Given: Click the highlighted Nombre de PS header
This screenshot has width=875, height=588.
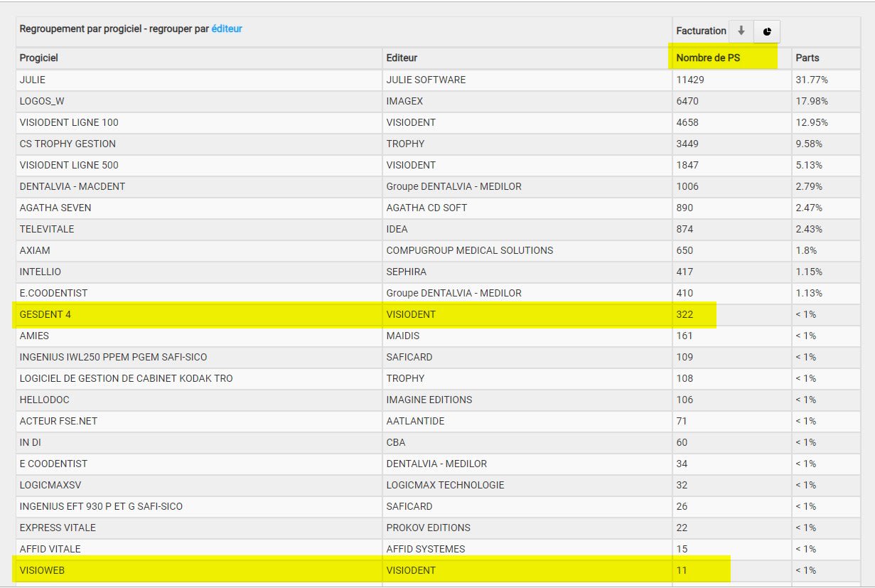Looking at the screenshot, I should [708, 58].
